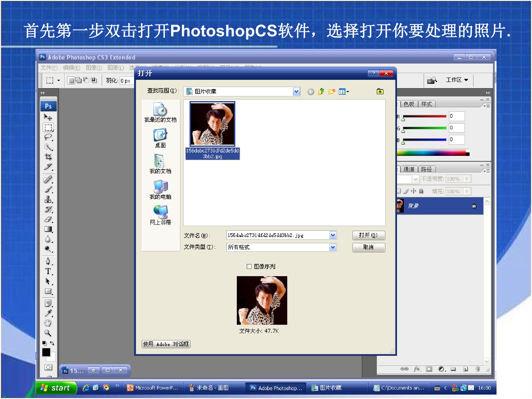The height and width of the screenshot is (399, 532).
Task: Choose the Zoom magnifier tool
Action: pos(48,333)
